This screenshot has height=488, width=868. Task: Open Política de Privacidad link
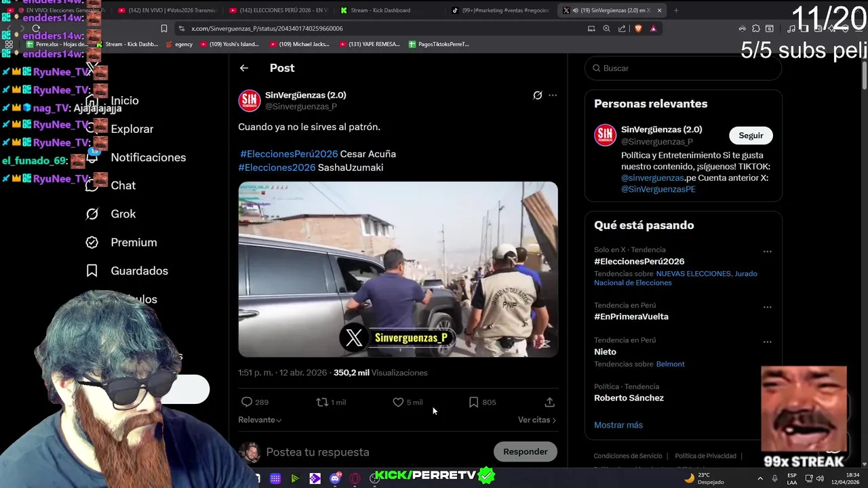(x=705, y=456)
